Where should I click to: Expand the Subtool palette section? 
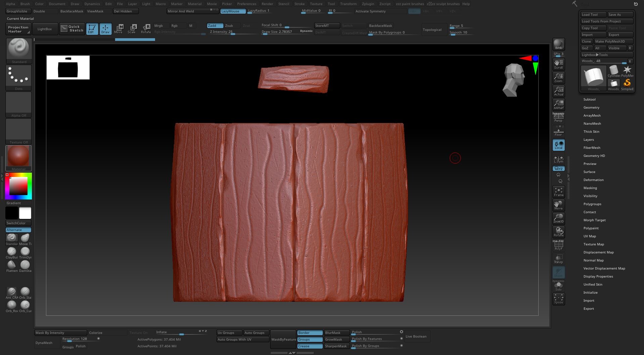tap(589, 100)
